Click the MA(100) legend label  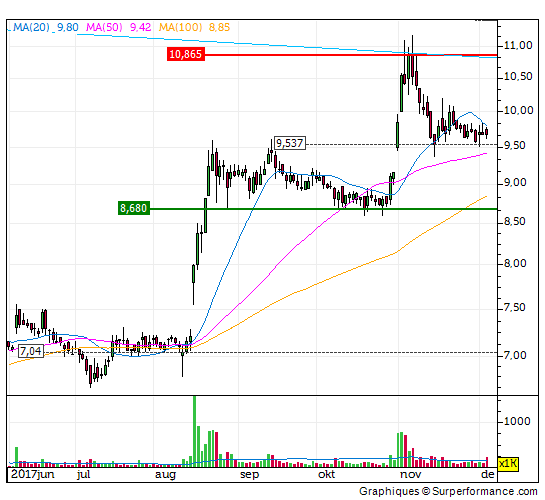(180, 27)
